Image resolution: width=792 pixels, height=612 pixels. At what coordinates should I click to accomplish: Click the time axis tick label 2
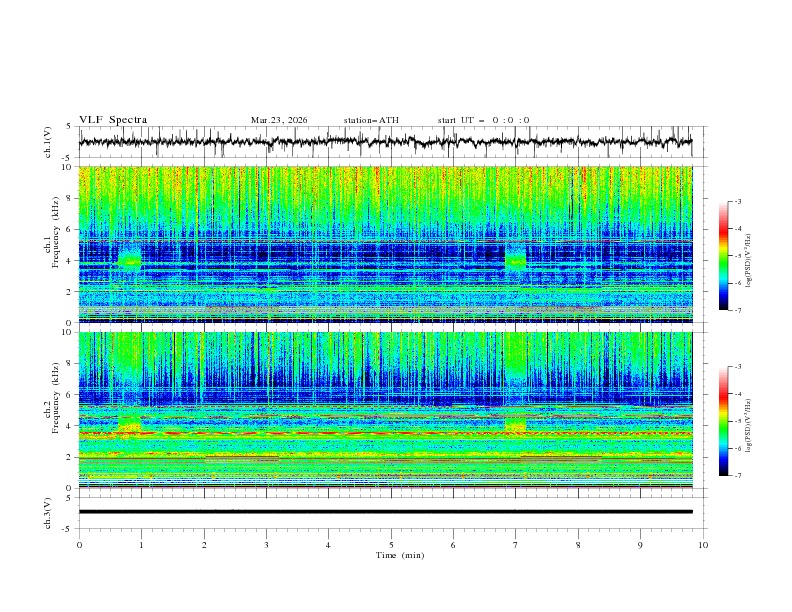click(204, 545)
